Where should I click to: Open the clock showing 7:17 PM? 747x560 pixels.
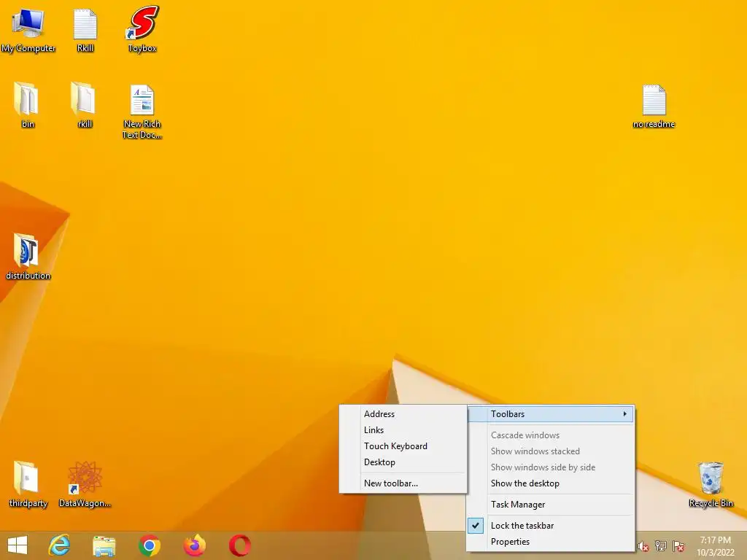click(x=716, y=546)
